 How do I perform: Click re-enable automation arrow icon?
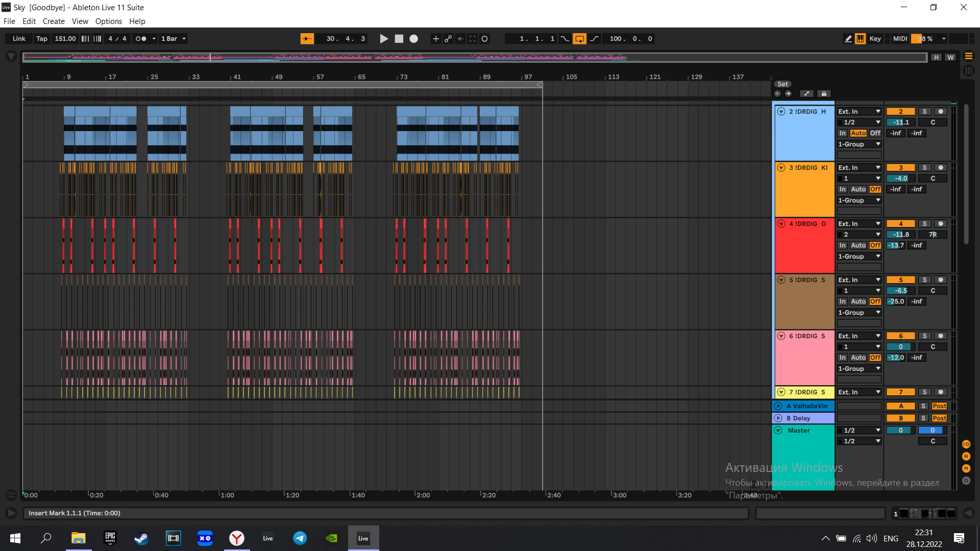(460, 39)
